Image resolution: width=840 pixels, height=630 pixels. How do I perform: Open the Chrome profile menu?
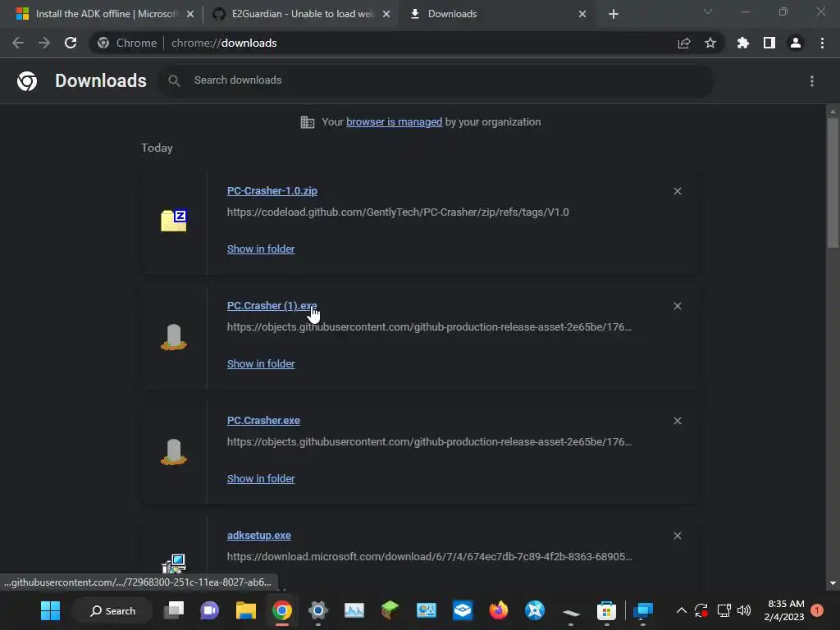(796, 43)
